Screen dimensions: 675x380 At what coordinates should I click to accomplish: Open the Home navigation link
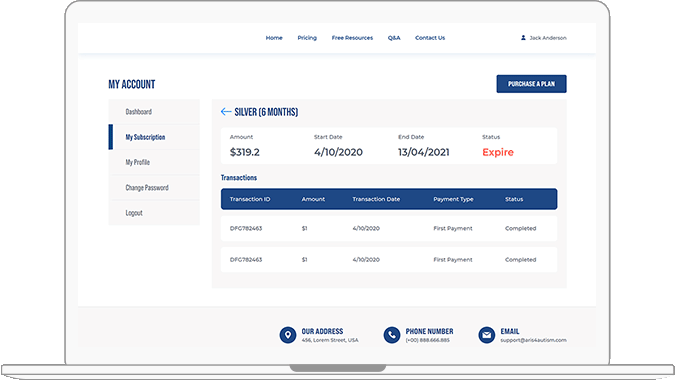point(274,38)
